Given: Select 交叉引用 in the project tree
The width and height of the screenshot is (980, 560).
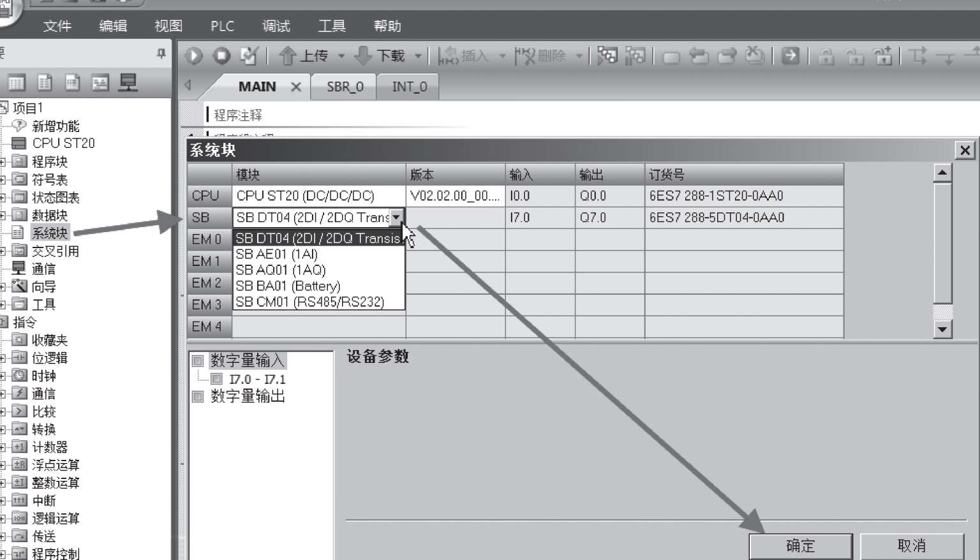Looking at the screenshot, I should click(56, 251).
